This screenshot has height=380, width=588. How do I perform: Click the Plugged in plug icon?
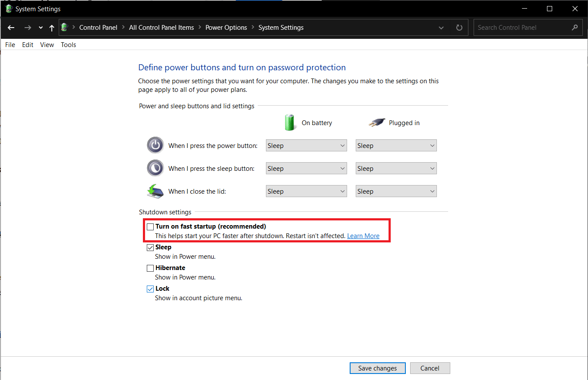click(376, 123)
